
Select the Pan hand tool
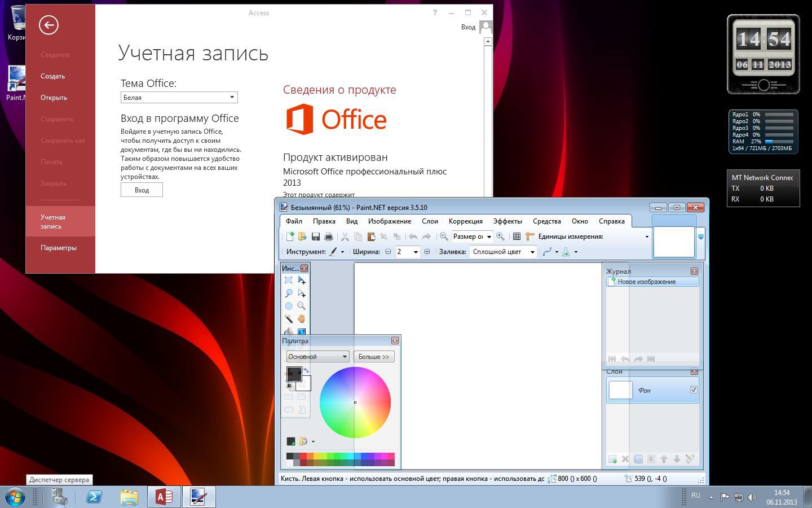click(x=302, y=319)
